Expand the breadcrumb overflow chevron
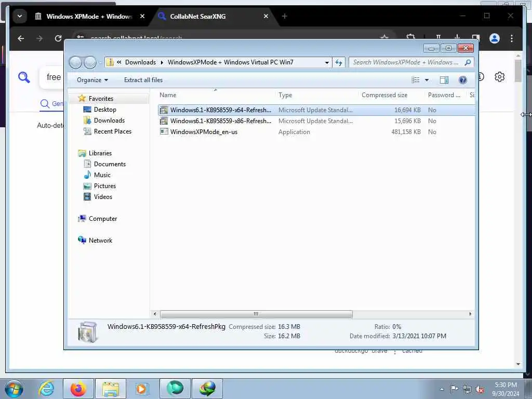The width and height of the screenshot is (532, 399). [119, 62]
